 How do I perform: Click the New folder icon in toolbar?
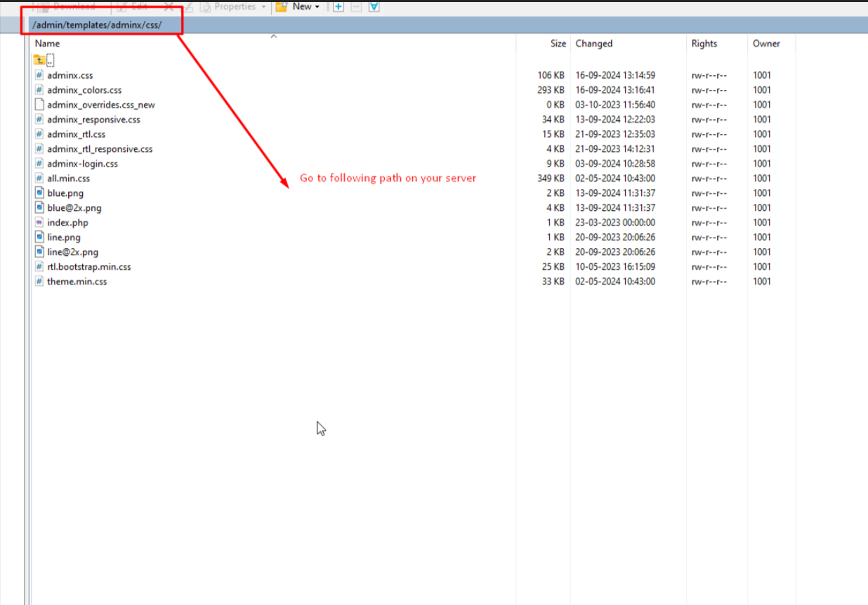[x=282, y=6]
